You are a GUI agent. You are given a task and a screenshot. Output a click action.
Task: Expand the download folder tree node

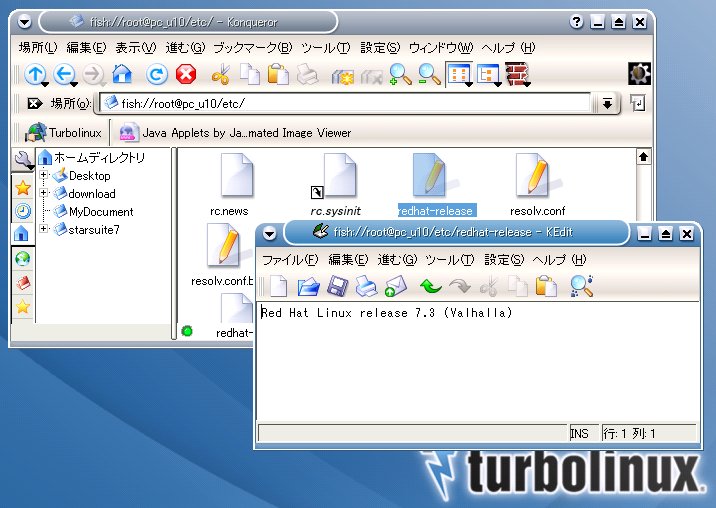[43, 193]
